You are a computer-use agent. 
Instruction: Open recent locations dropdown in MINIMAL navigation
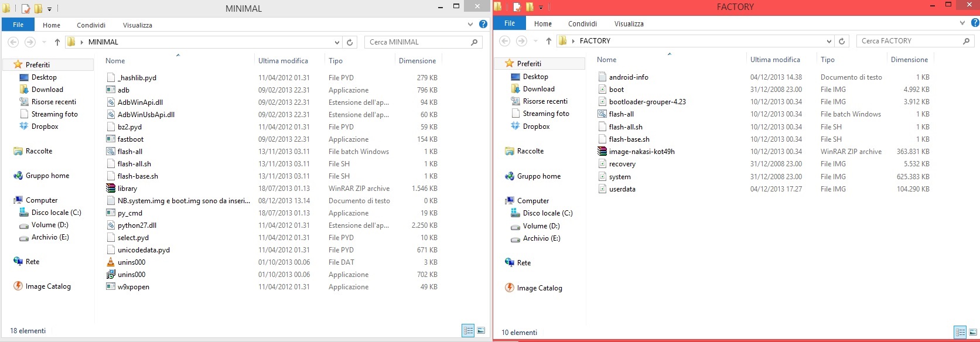pyautogui.click(x=44, y=42)
